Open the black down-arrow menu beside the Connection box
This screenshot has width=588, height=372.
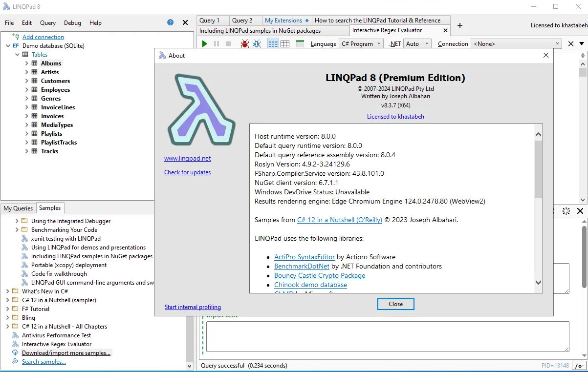(582, 44)
